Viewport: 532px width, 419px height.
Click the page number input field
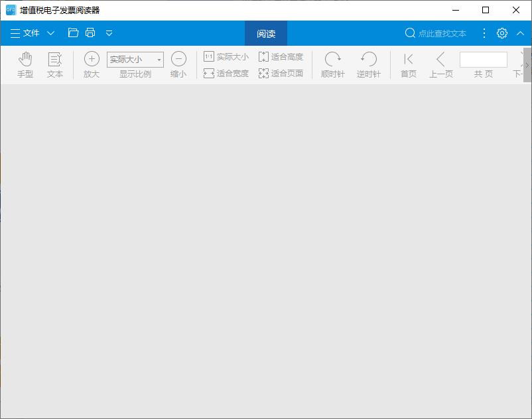[x=484, y=60]
